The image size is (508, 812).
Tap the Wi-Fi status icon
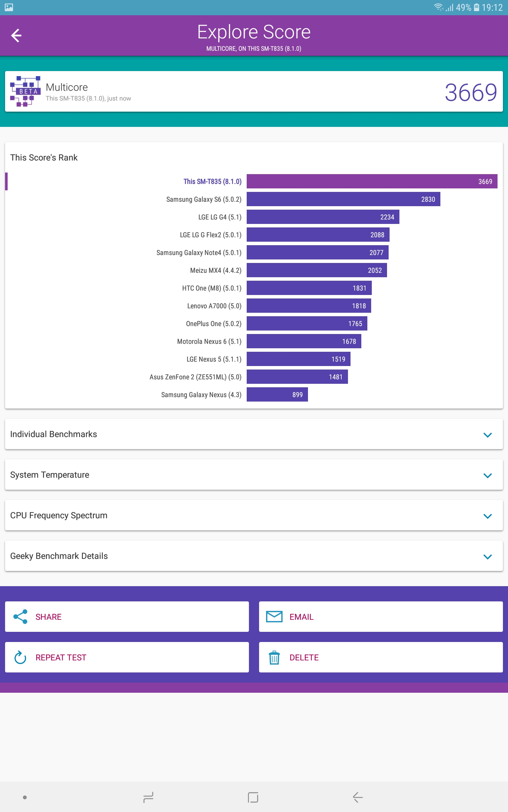click(x=438, y=7)
